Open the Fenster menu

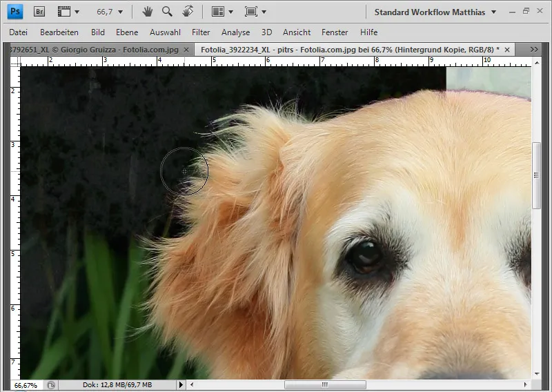[x=335, y=32]
